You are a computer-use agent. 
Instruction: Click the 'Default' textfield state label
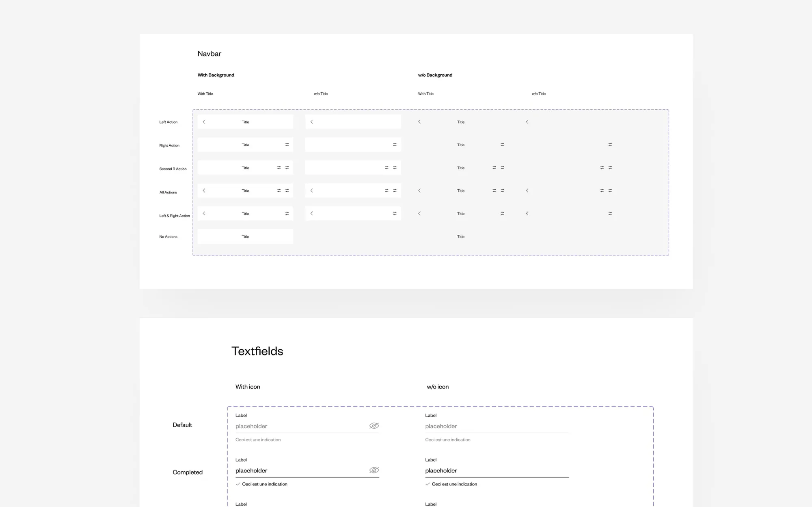click(182, 425)
